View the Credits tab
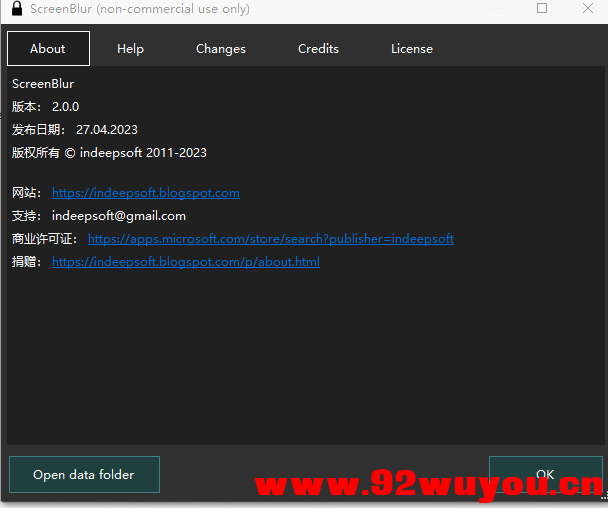 pos(318,48)
